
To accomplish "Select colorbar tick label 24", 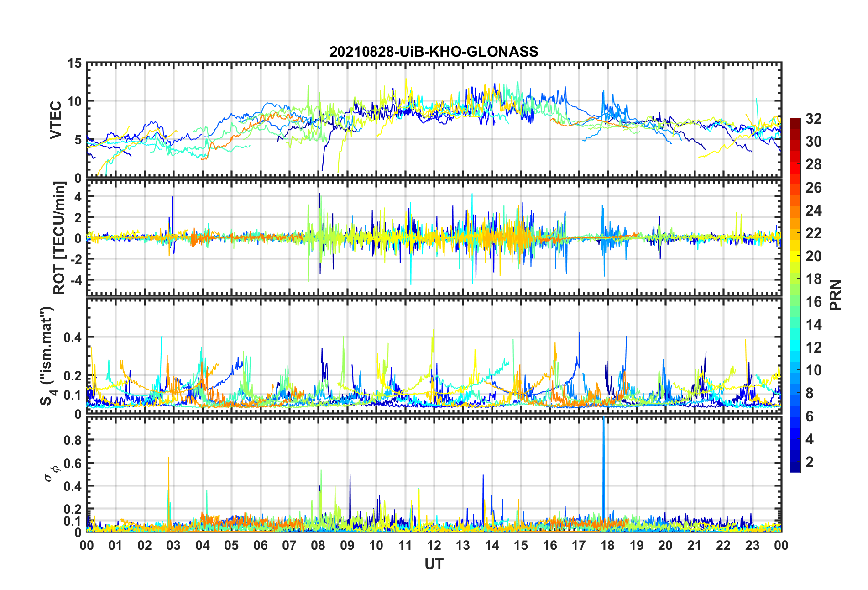I will [x=813, y=210].
